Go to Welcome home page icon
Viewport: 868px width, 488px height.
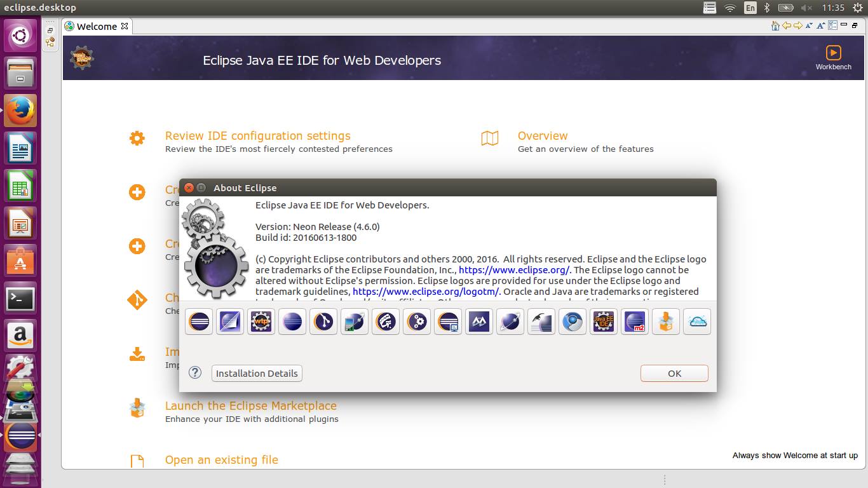click(x=775, y=25)
